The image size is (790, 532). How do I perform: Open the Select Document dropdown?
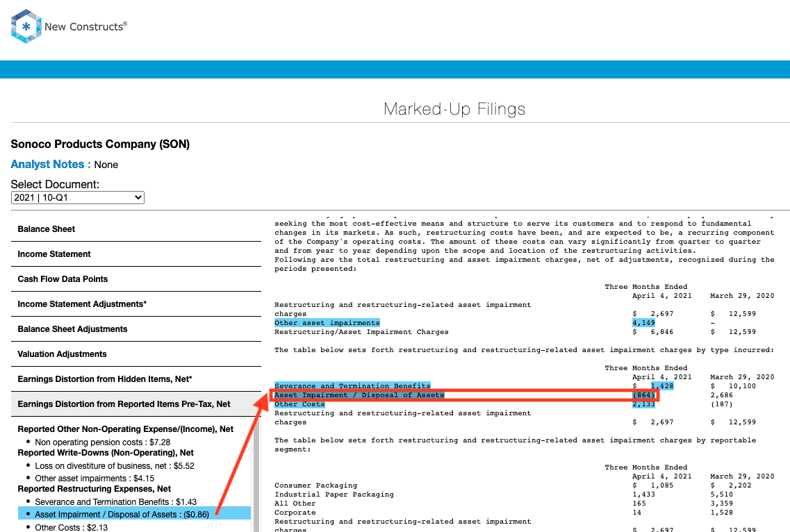[78, 197]
